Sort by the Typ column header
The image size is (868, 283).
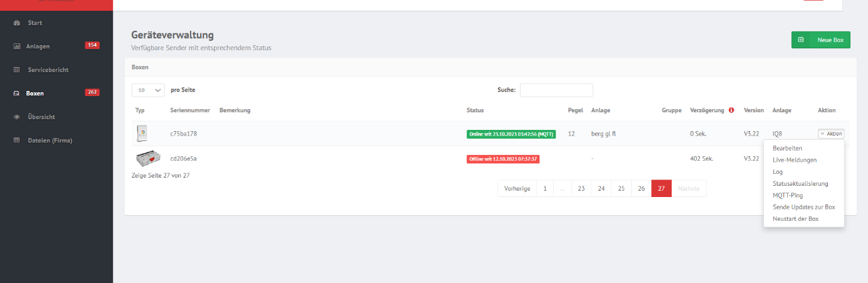pos(140,110)
